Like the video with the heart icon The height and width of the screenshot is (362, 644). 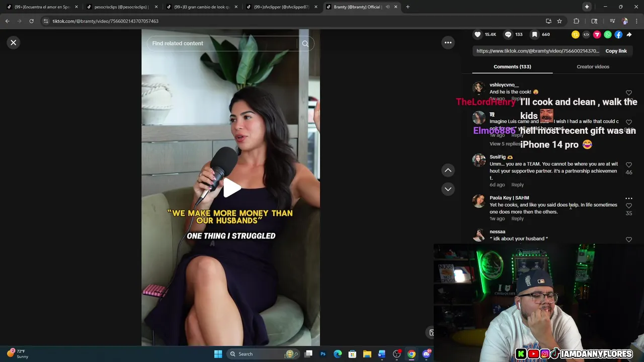point(477,34)
